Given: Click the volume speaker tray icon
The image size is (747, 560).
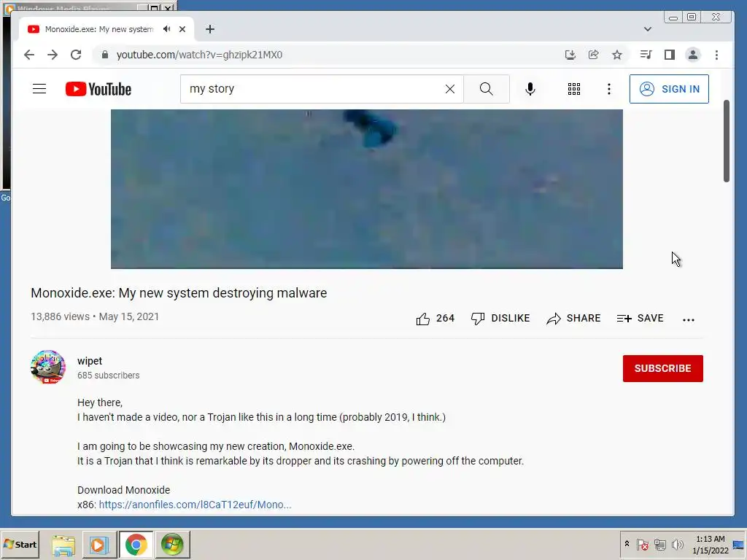Looking at the screenshot, I should tap(677, 544).
